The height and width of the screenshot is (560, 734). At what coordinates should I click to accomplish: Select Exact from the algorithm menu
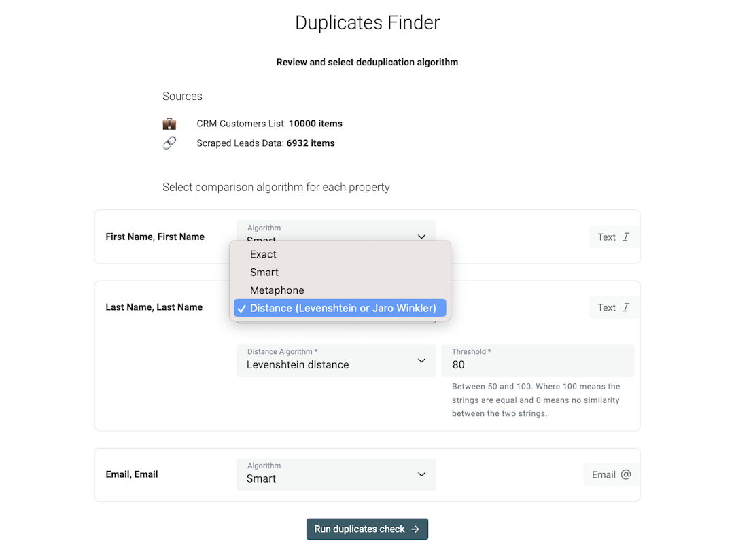(263, 254)
